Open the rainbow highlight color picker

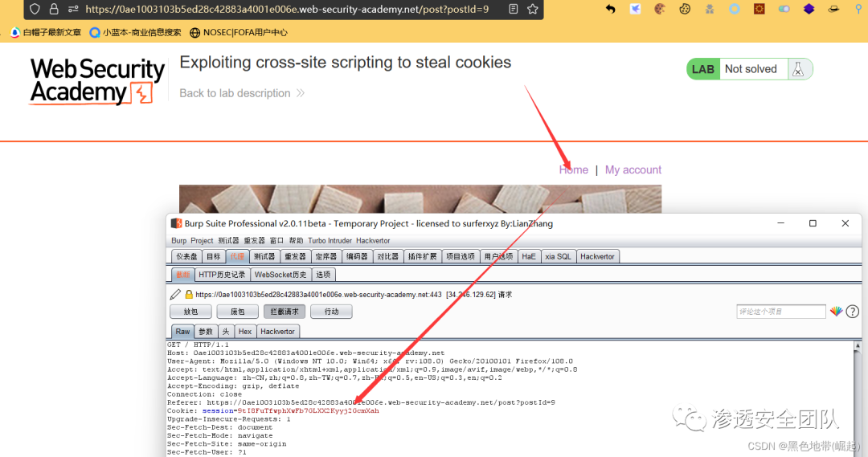point(837,312)
